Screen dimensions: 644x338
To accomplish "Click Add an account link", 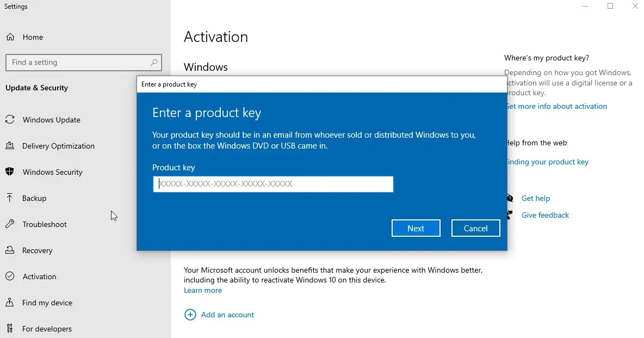I will coord(227,315).
